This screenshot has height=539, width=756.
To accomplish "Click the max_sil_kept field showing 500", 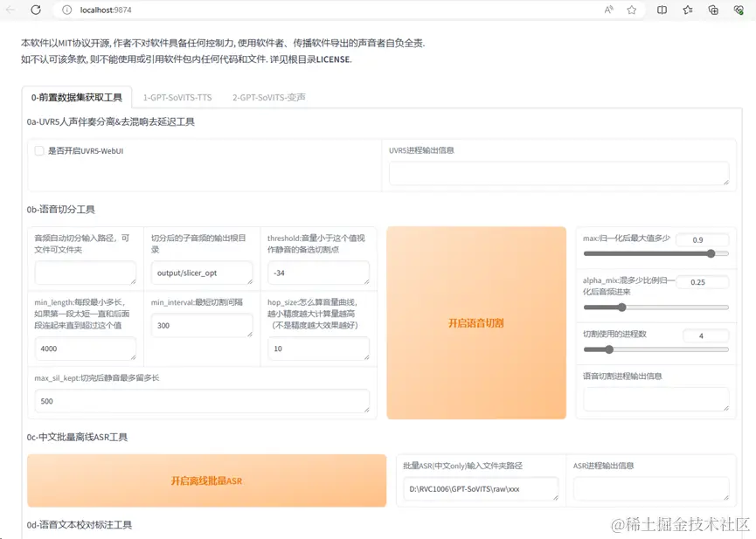I will click(x=202, y=401).
